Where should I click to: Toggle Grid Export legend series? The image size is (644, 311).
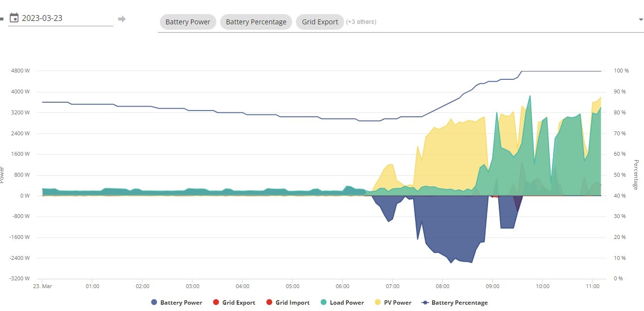[x=234, y=302]
